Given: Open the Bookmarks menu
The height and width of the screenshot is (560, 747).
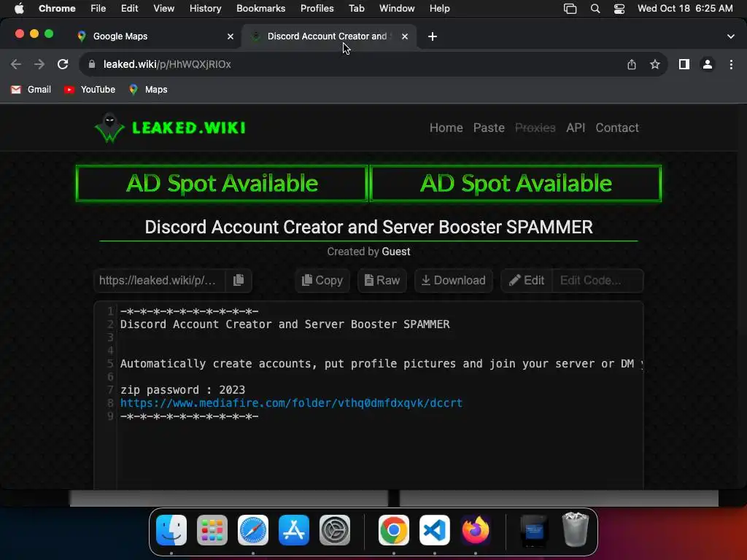Looking at the screenshot, I should (x=260, y=9).
